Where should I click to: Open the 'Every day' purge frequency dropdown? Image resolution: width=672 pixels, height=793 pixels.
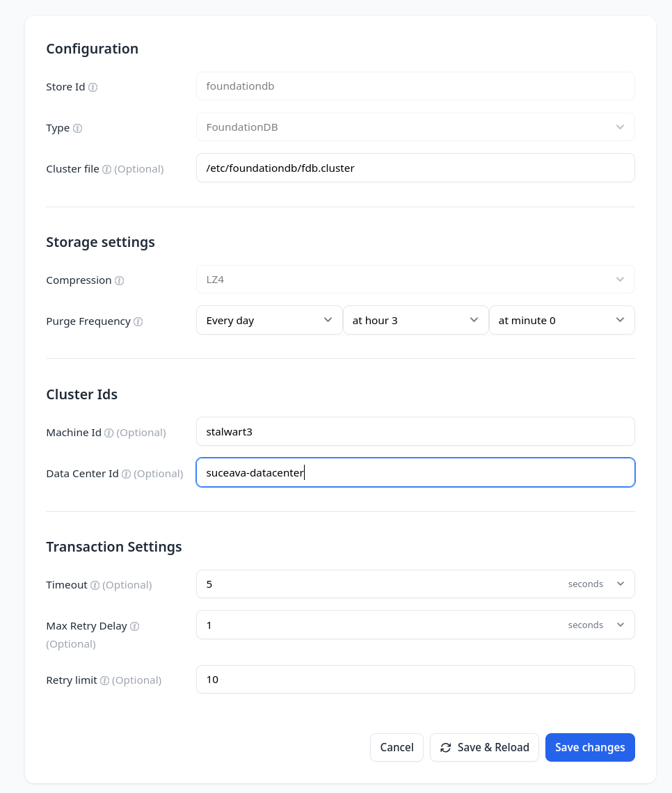[x=269, y=320]
